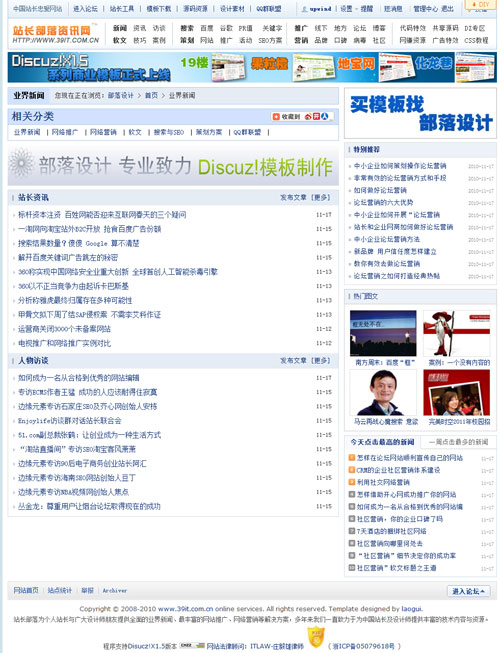Click the 部落设计 Discuz!模板制作 banner
500x653 pixels.
(x=173, y=165)
